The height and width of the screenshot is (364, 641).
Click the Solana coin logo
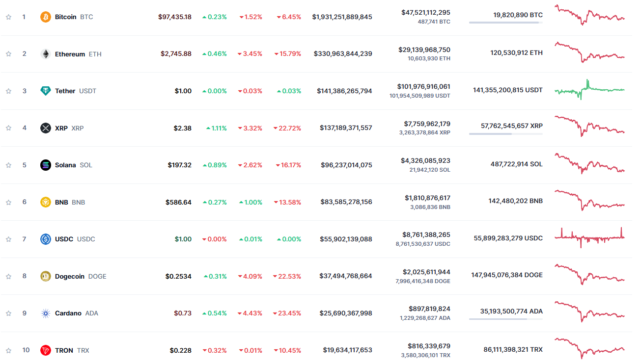pyautogui.click(x=46, y=165)
